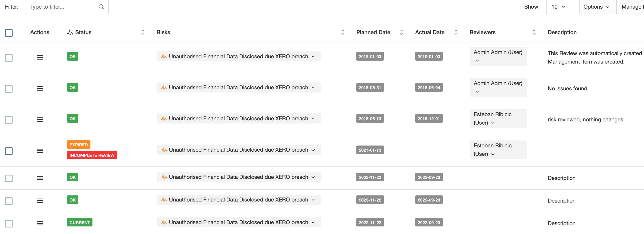Expand the risk dropdown in the first row
The image size is (644, 234).
pos(313,56)
